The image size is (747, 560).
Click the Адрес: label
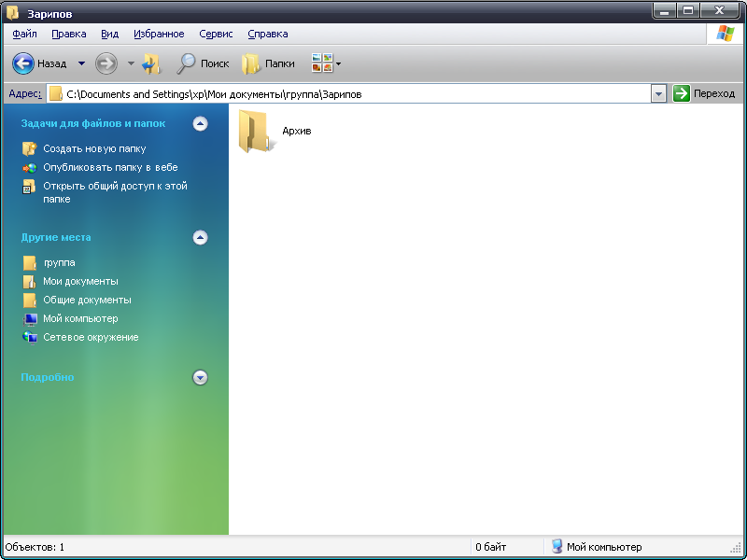point(25,93)
